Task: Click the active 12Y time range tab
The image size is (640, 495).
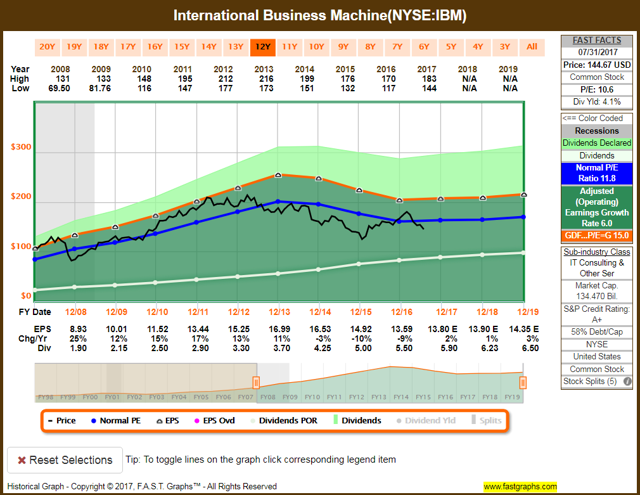Action: pyautogui.click(x=263, y=47)
